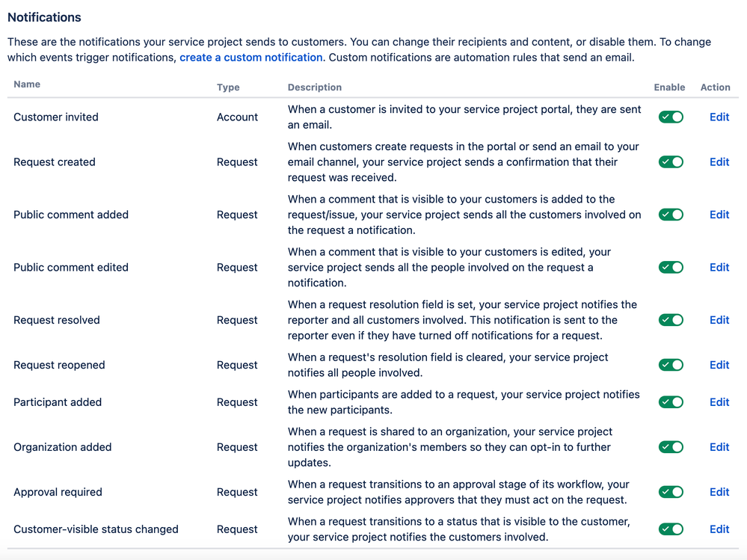Disable the Request resolved notification switch
The image size is (747, 560).
pyautogui.click(x=670, y=320)
